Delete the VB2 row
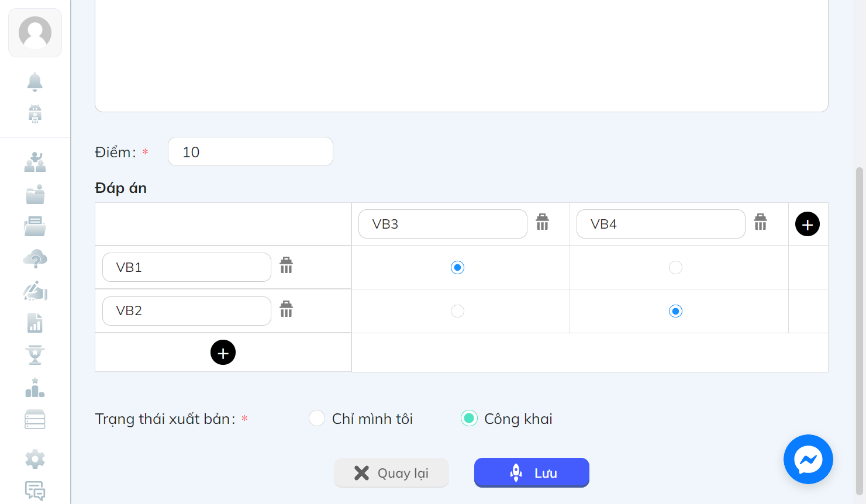866x504 pixels. pos(286,309)
